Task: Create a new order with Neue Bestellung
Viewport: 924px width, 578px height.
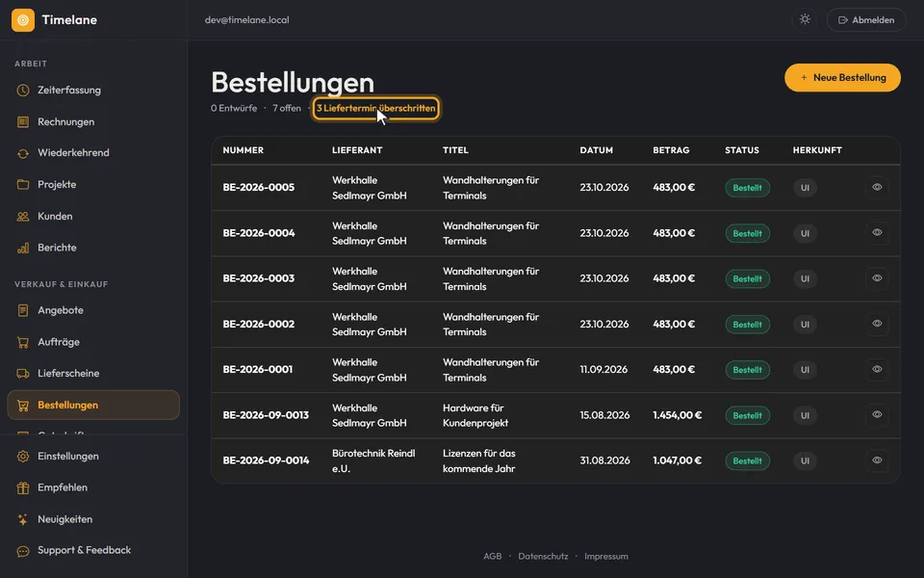Action: [x=842, y=78]
